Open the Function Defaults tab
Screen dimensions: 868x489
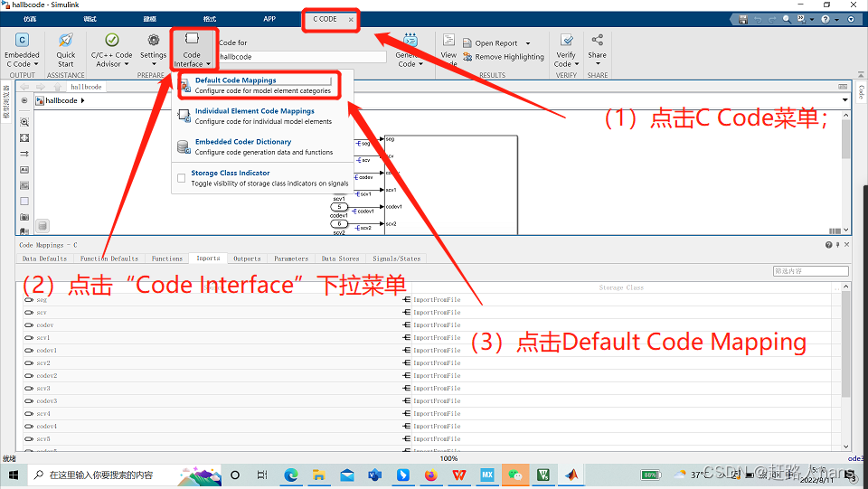click(109, 259)
